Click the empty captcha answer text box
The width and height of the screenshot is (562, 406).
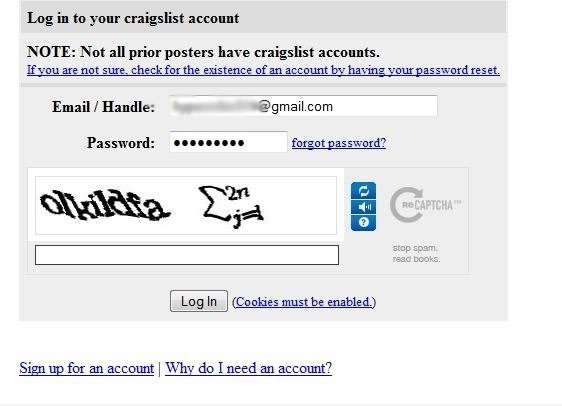(x=187, y=255)
